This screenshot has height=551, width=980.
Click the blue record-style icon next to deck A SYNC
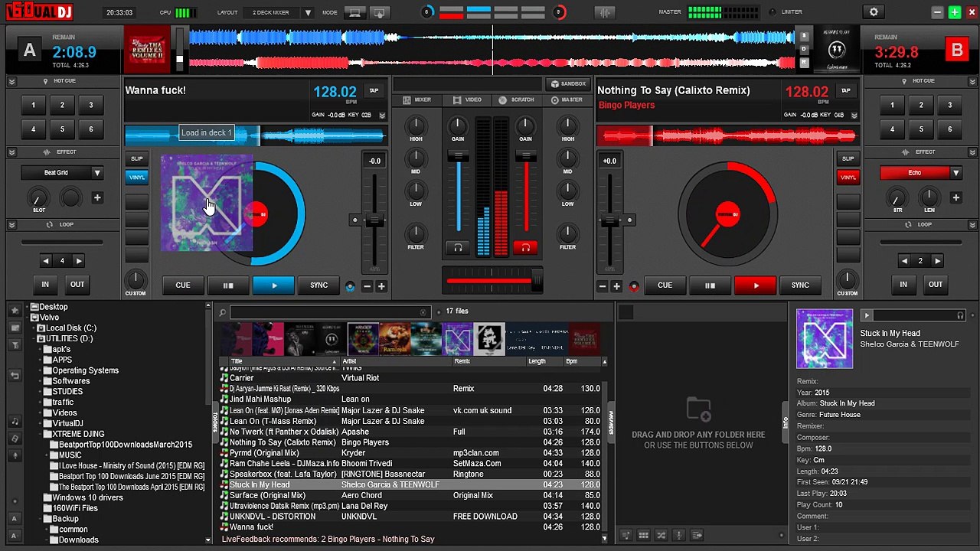tap(350, 286)
